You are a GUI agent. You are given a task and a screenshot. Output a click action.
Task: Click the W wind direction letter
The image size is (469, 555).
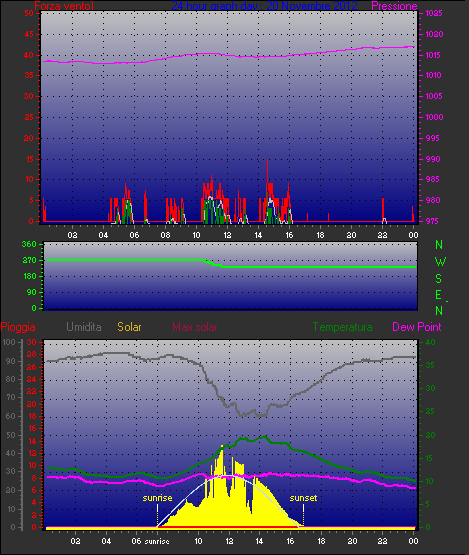point(440,262)
